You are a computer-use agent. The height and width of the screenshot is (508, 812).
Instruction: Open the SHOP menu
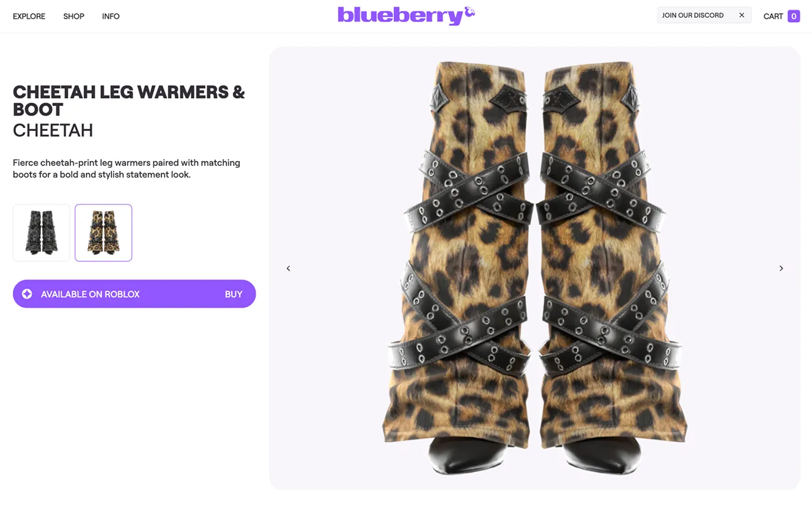pyautogui.click(x=73, y=17)
